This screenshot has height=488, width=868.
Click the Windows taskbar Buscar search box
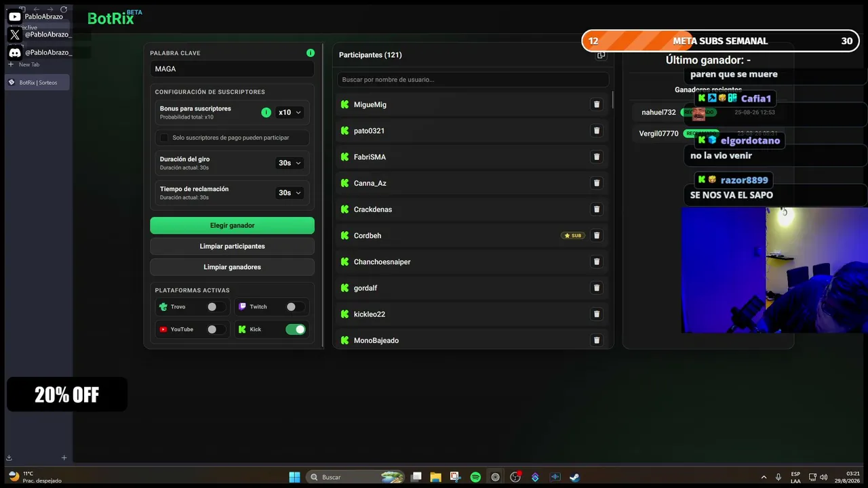[x=356, y=477]
